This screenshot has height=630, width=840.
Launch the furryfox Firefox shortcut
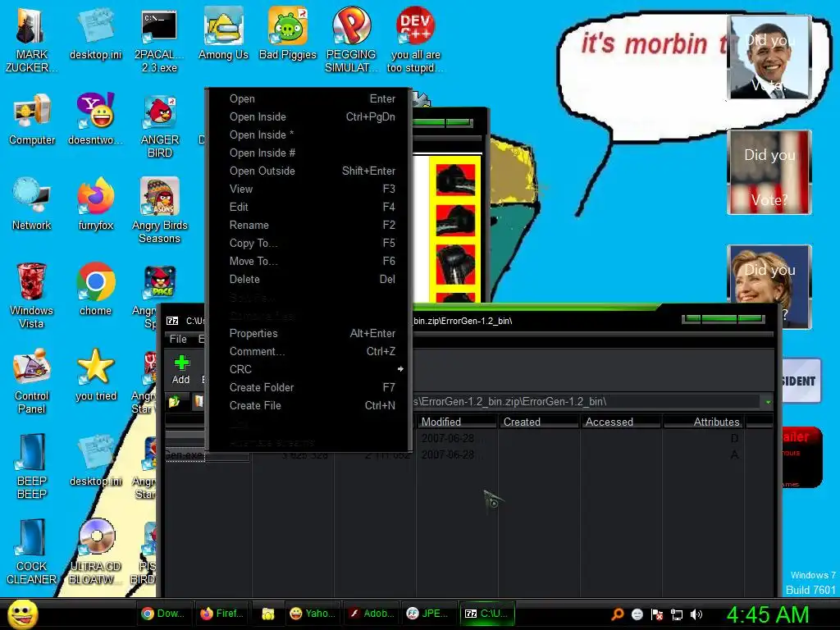coord(95,204)
